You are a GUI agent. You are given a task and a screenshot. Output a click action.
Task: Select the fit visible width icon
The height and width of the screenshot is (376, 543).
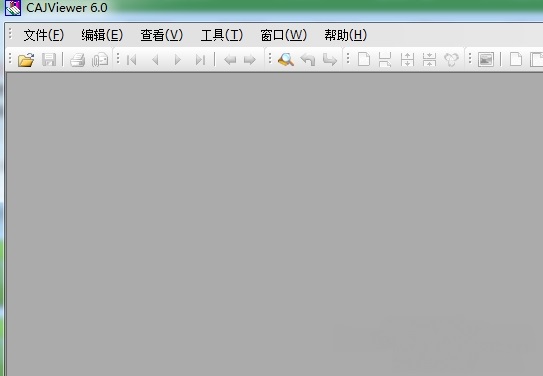429,60
